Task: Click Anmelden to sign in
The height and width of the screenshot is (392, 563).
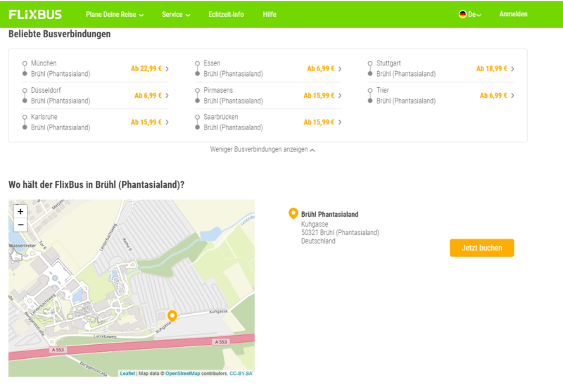Action: [513, 14]
